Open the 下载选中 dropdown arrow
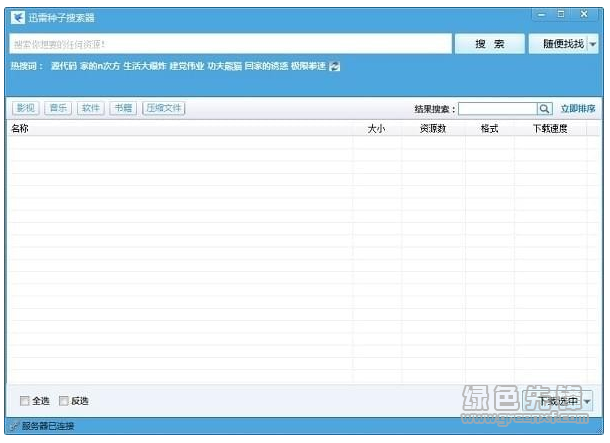Image resolution: width=610 pixels, height=443 pixels. click(x=587, y=401)
